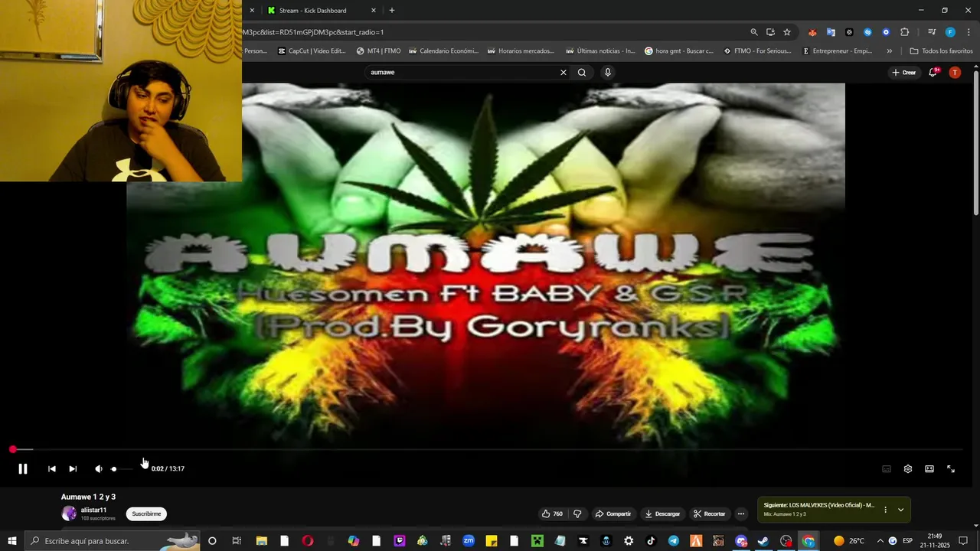Open the Horarios mercados bookmark
Screen dimensions: 980x551
[x=521, y=51]
